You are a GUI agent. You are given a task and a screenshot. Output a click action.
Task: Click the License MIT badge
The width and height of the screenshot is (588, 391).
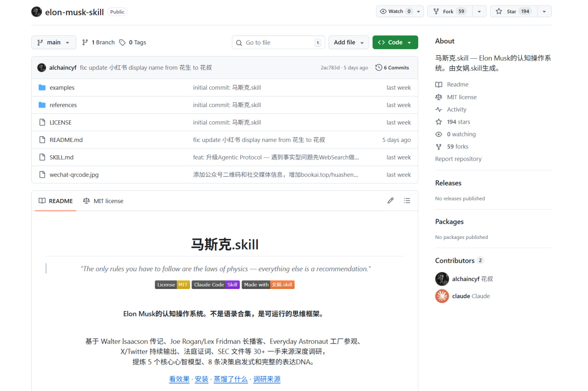pyautogui.click(x=172, y=285)
